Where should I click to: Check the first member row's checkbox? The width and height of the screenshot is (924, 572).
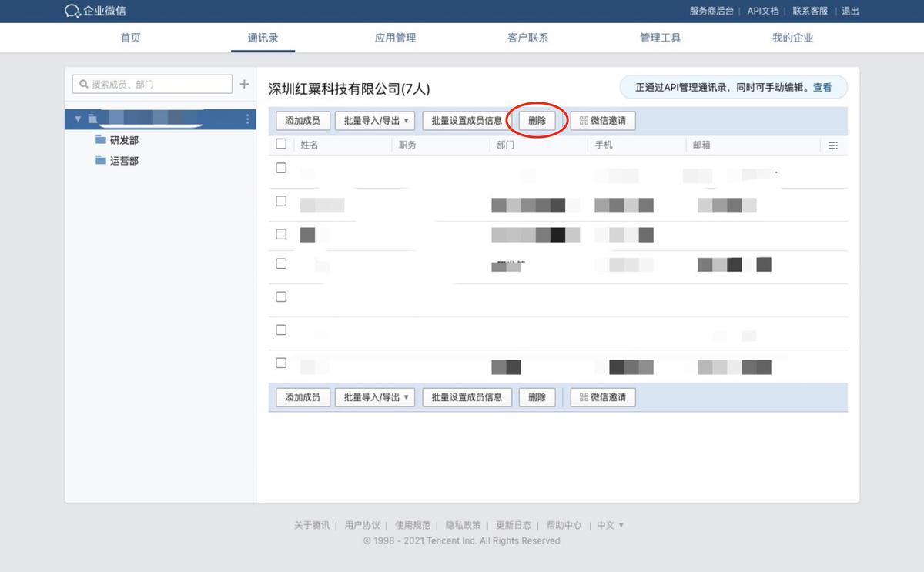click(281, 167)
